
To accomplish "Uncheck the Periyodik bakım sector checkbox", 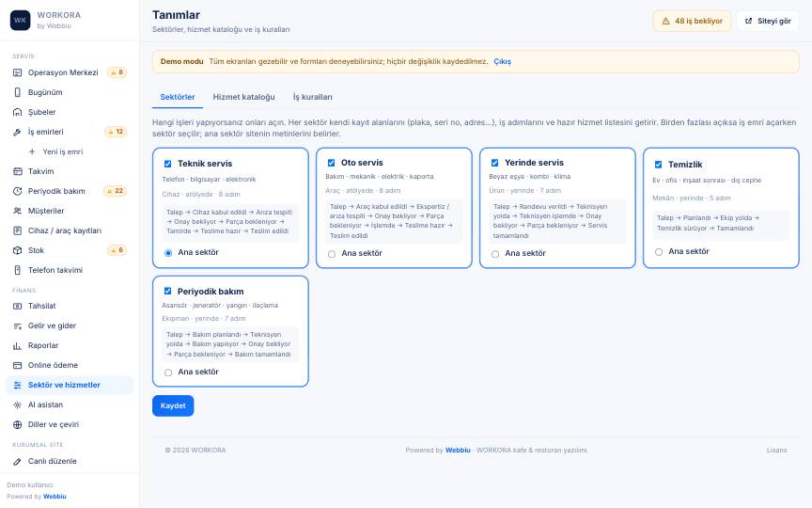I will tap(168, 292).
